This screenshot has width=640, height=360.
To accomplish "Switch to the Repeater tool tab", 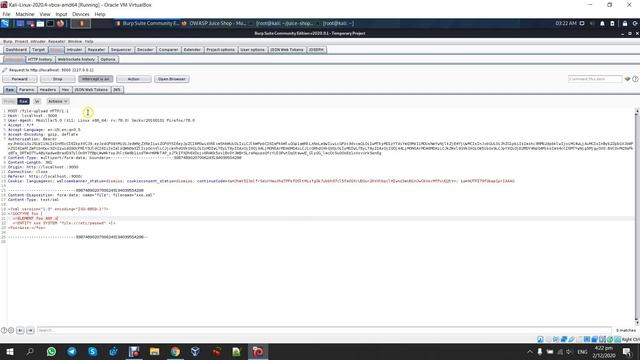I will (96, 50).
